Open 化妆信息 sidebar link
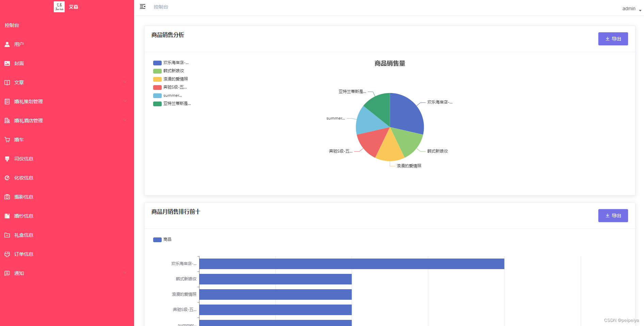 67,178
